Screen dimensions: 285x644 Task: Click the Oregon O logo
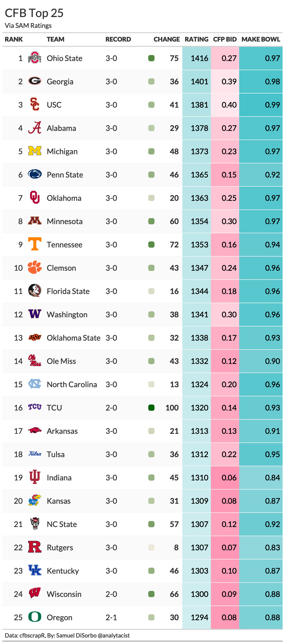[x=35, y=617]
